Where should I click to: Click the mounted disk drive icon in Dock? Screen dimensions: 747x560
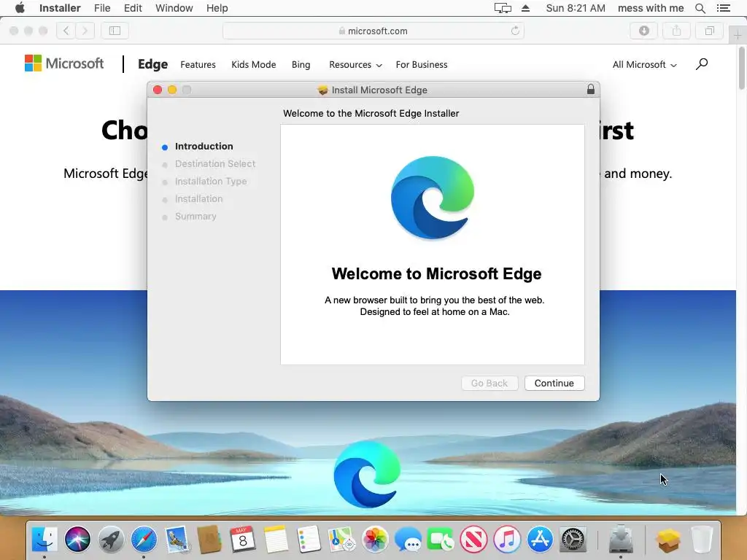[x=620, y=540]
